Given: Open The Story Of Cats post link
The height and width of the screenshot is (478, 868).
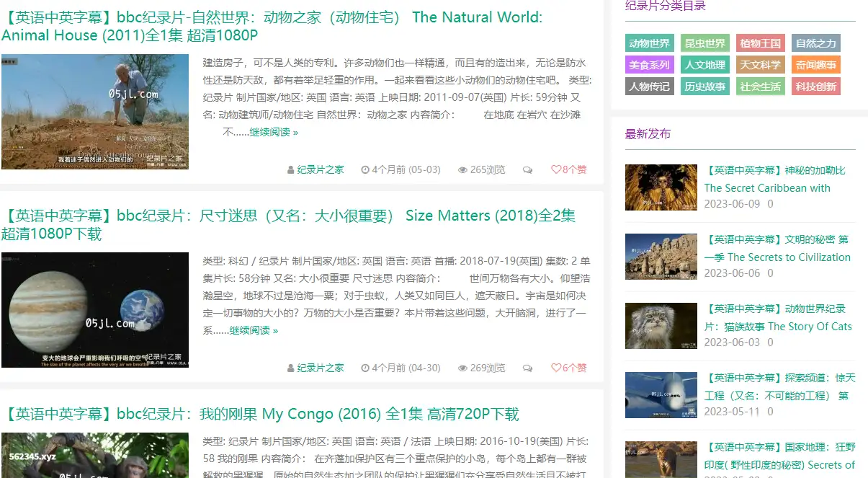Looking at the screenshot, I should (x=778, y=317).
